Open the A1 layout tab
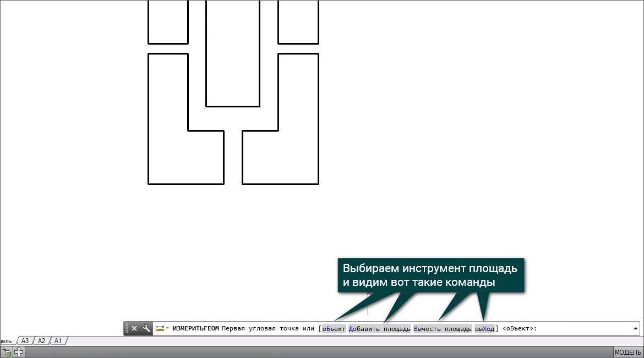The width and height of the screenshot is (644, 358). click(58, 341)
